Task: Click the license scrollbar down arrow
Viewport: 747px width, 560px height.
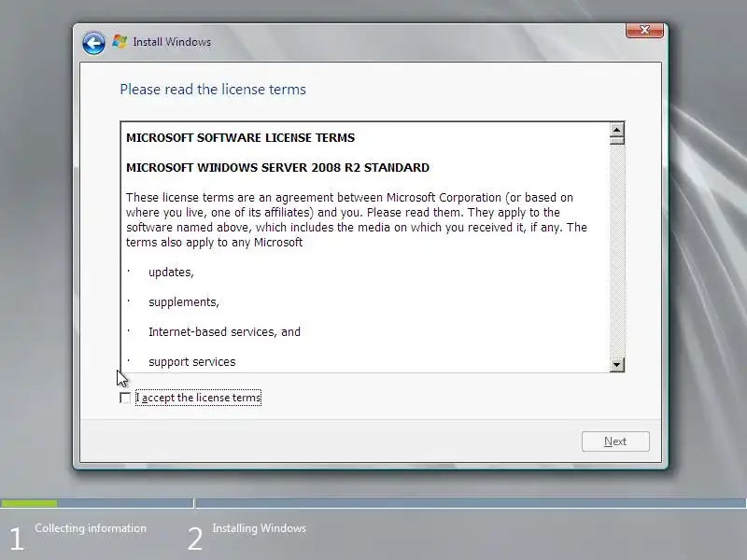Action: tap(617, 365)
